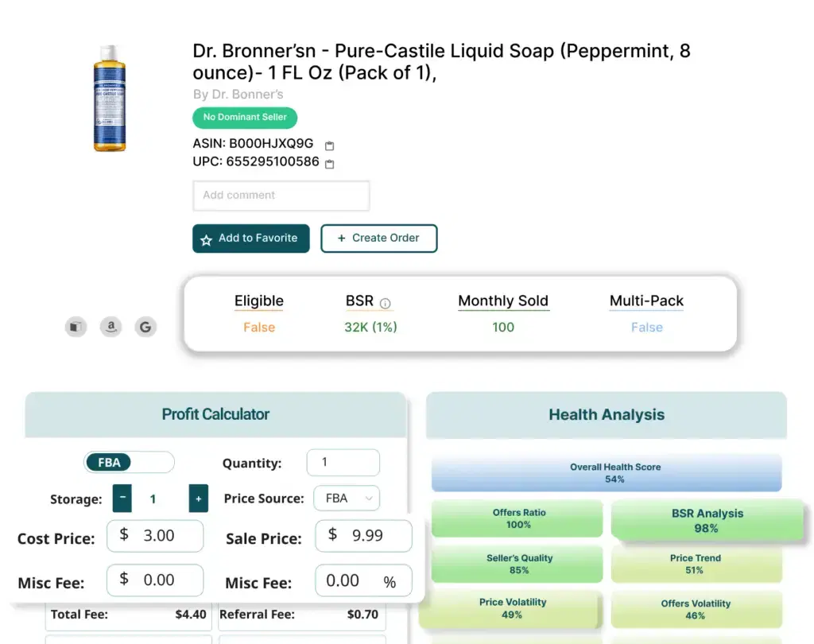The image size is (814, 644).
Task: Click the No Dominant Seller badge
Action: pos(245,118)
